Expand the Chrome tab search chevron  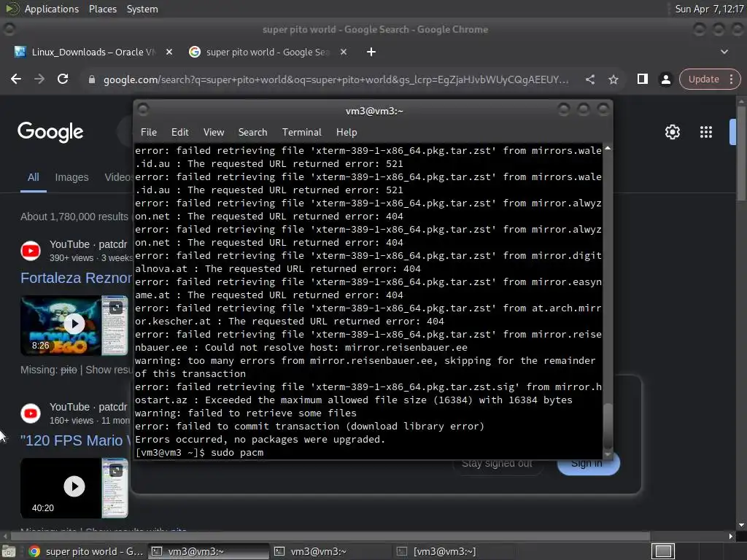click(724, 52)
